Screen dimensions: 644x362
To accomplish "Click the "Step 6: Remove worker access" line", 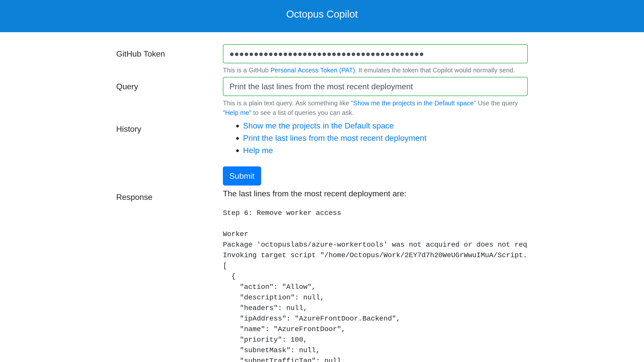I will [282, 213].
